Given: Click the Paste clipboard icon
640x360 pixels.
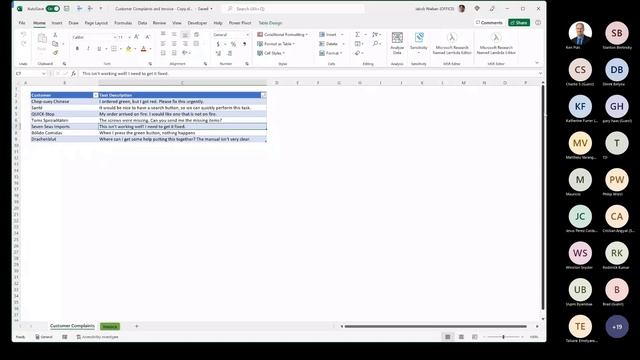Looking at the screenshot, I should pyautogui.click(x=42, y=39).
